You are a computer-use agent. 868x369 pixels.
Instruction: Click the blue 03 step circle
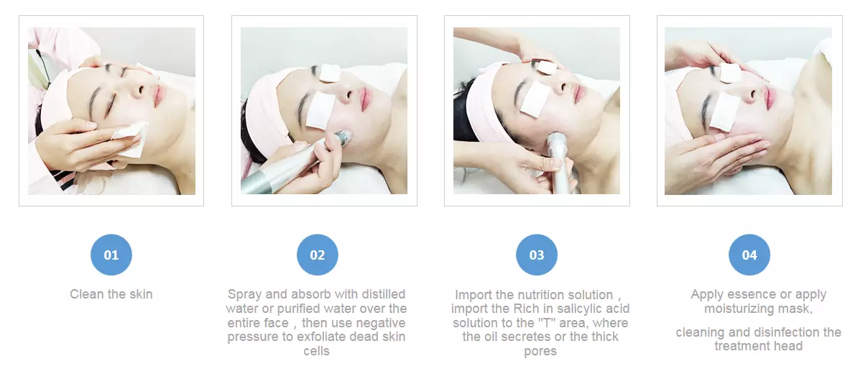click(537, 255)
